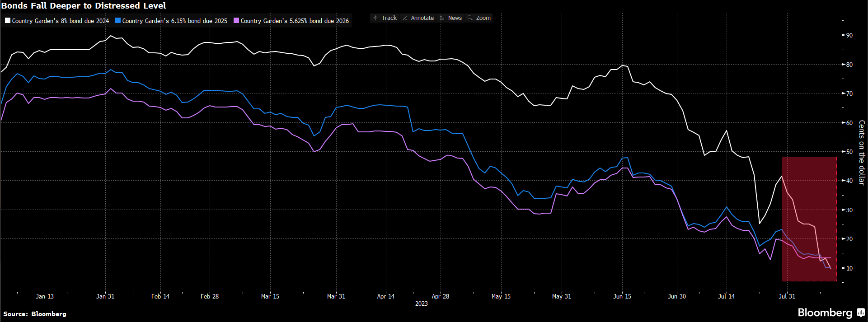Image resolution: width=868 pixels, height=322 pixels.
Task: Click the 10 value on the price axis
Action: click(849, 268)
